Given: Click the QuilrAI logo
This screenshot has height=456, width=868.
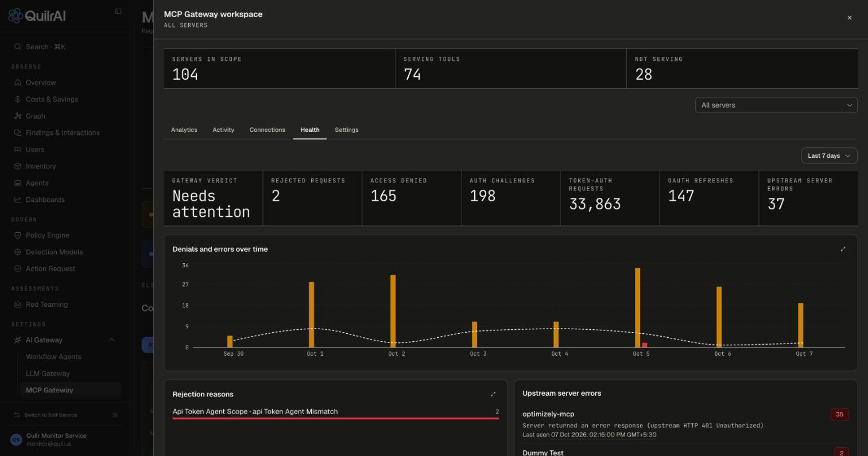Looking at the screenshot, I should [37, 15].
